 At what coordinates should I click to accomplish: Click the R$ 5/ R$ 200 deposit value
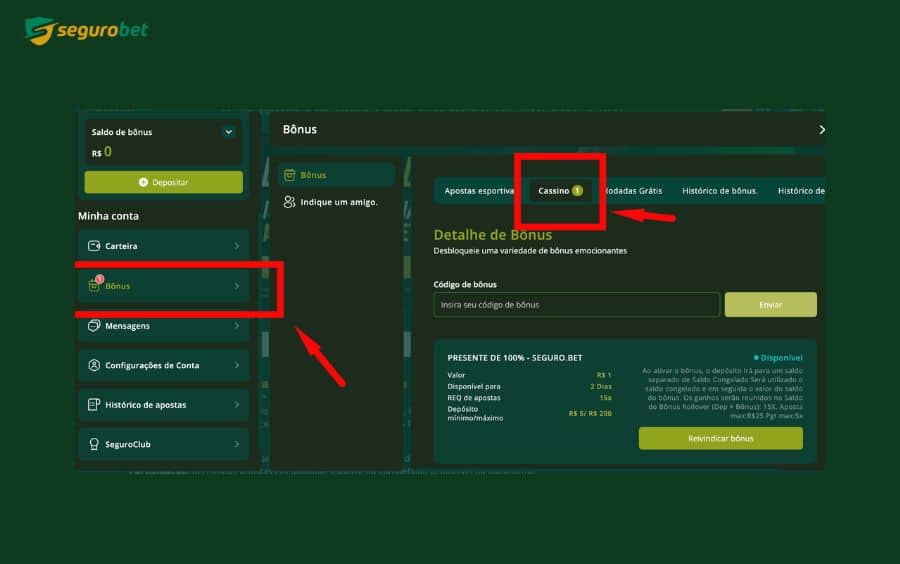pyautogui.click(x=590, y=413)
